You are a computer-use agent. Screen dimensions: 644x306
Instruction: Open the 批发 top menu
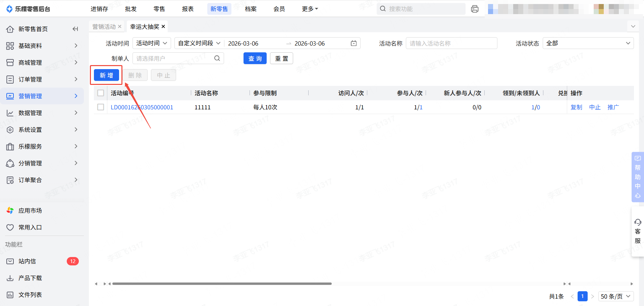click(x=131, y=9)
